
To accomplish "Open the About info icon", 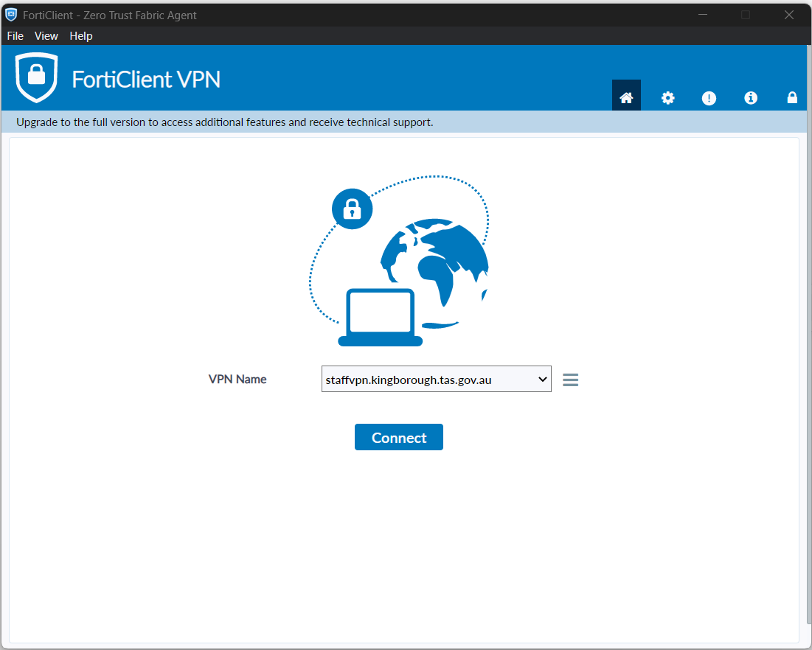I will (x=750, y=98).
